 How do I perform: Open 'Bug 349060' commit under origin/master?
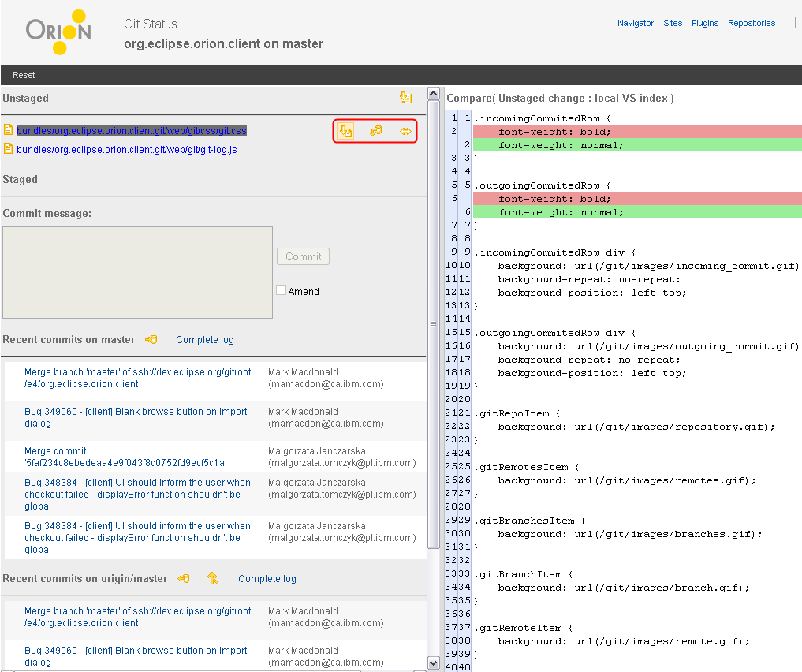click(x=136, y=656)
